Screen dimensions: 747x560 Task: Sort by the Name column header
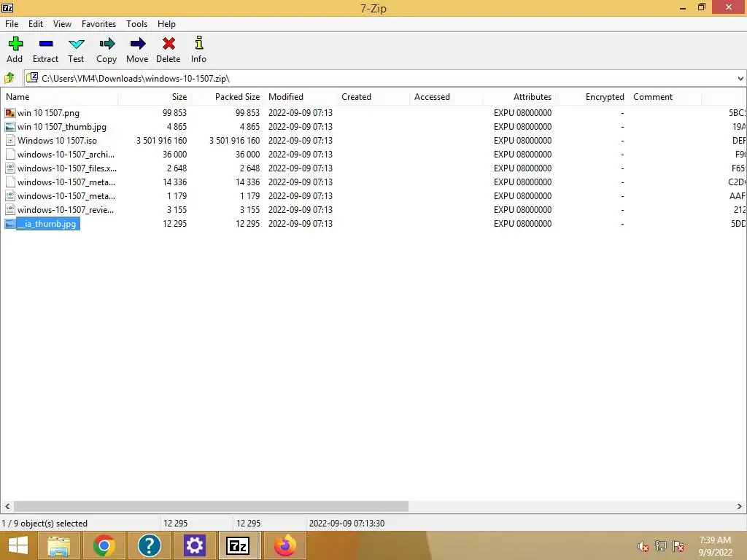pyautogui.click(x=59, y=97)
